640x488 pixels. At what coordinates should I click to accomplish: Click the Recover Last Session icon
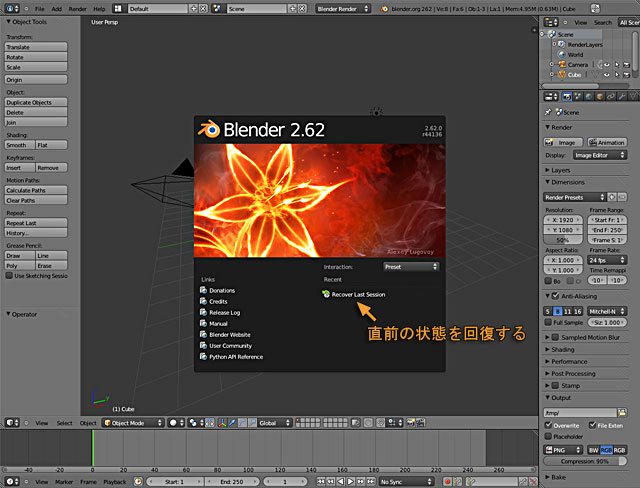[326, 294]
